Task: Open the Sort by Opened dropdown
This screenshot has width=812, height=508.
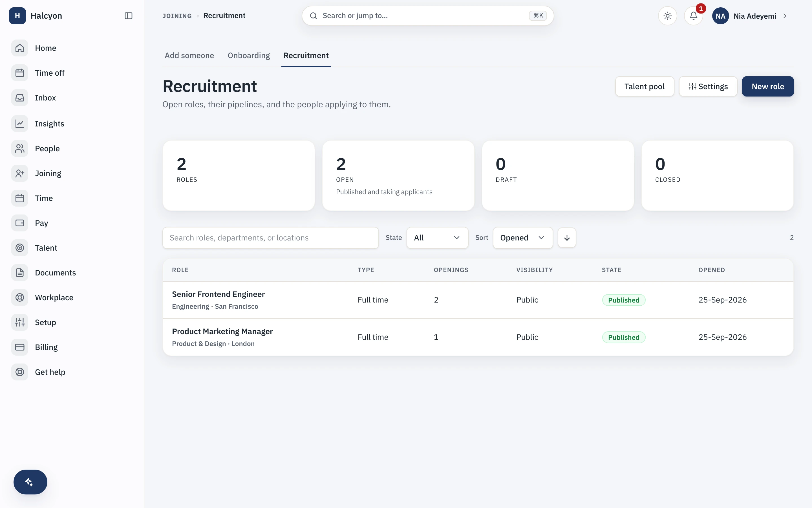Action: [x=522, y=238]
